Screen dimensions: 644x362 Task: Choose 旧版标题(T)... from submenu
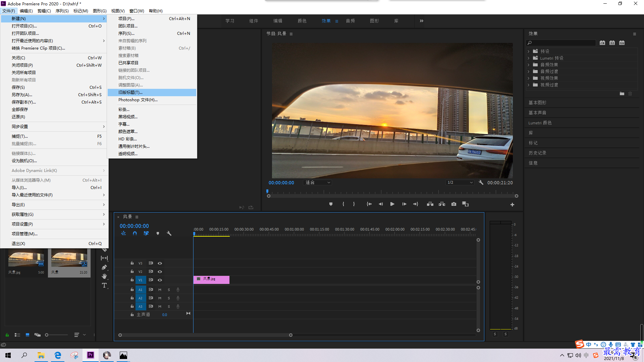click(x=152, y=93)
